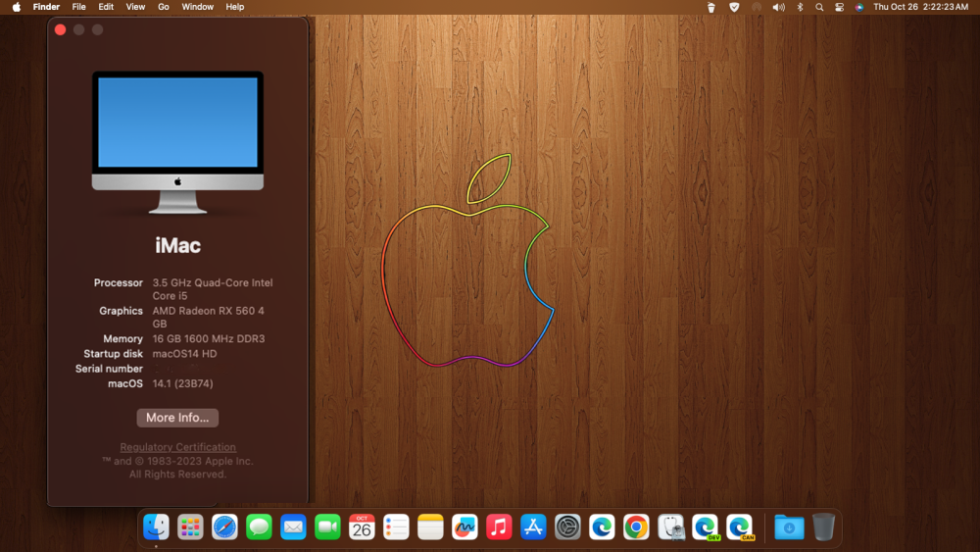Open the sound volume menu bar control
The image size is (980, 552).
(x=779, y=7)
